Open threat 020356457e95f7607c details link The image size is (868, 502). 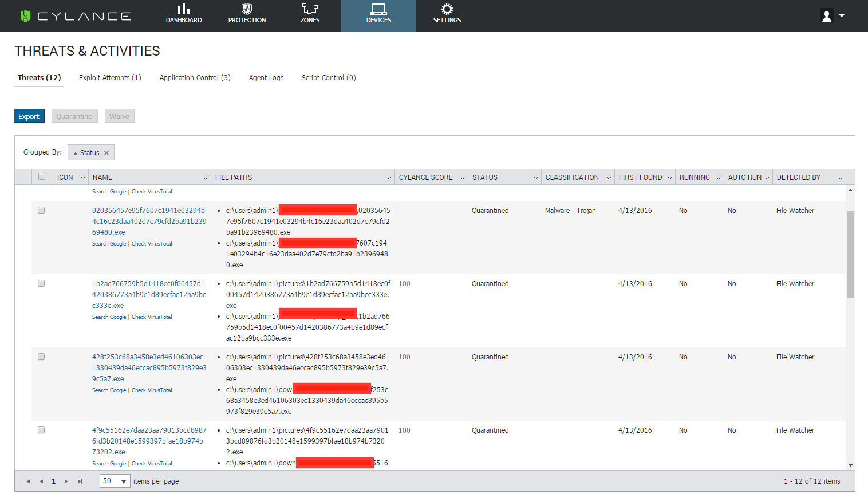click(x=149, y=221)
